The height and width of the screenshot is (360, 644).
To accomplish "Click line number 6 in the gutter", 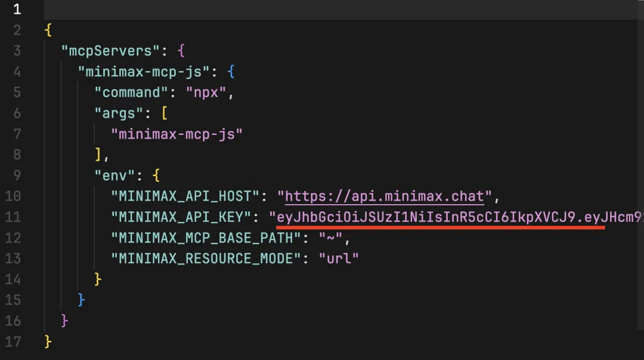I will tap(17, 113).
